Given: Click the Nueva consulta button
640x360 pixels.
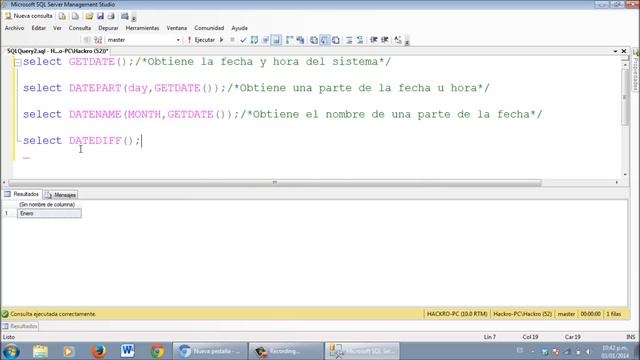Looking at the screenshot, I should point(29,16).
